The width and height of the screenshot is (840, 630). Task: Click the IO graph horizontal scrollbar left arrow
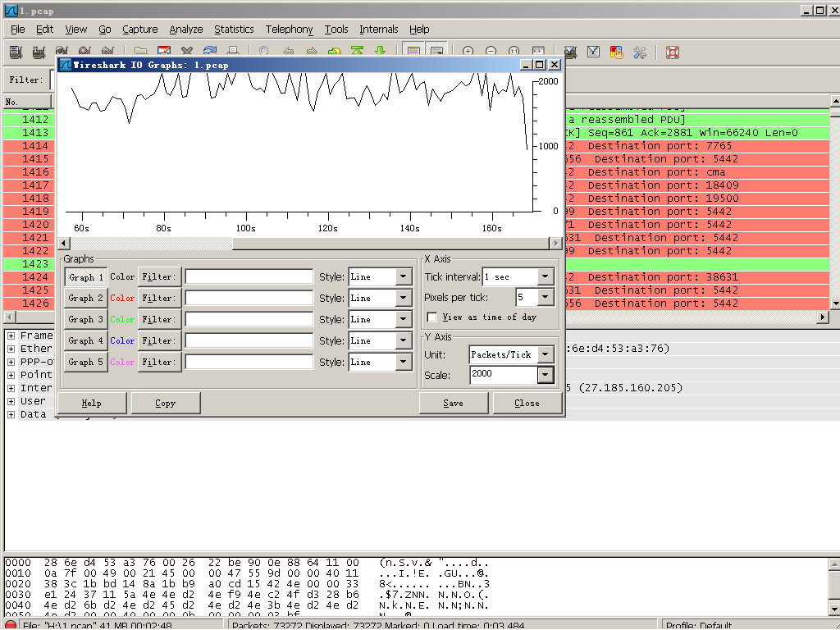pos(64,243)
